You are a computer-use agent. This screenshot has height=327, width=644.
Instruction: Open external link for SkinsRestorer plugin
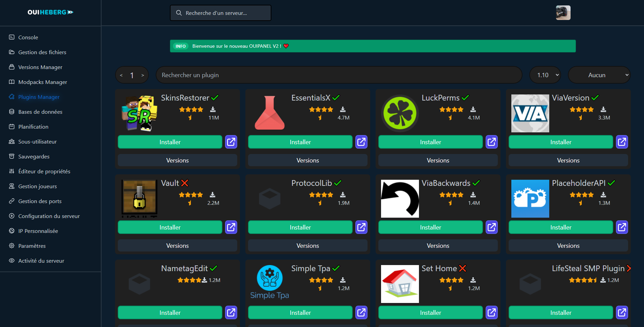[231, 142]
